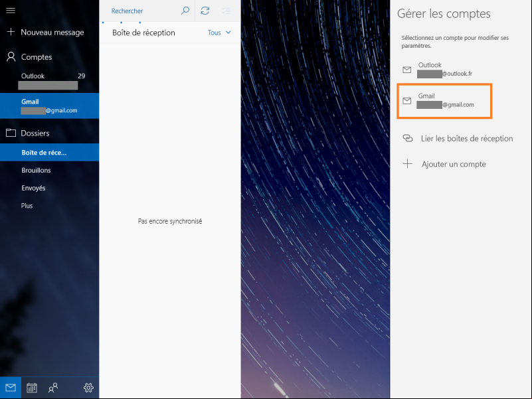The height and width of the screenshot is (399, 532).
Task: Open the Boîte de réce... folder
Action: coord(50,152)
